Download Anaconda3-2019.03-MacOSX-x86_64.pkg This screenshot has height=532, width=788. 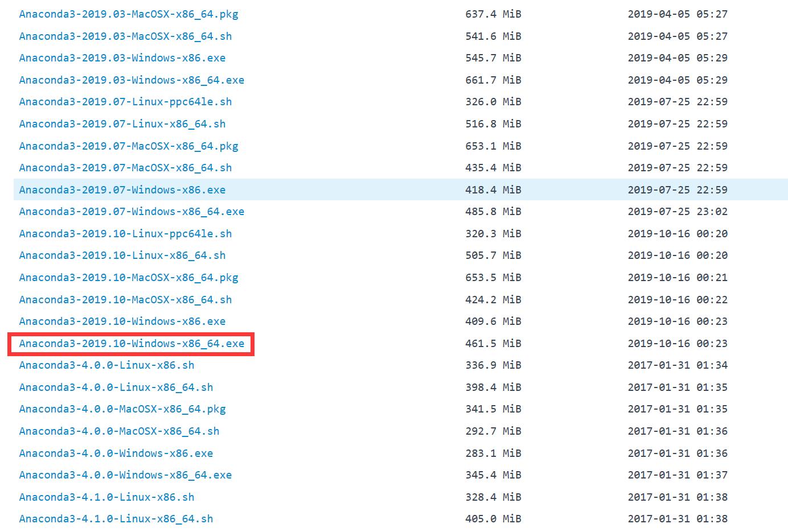pos(129,14)
